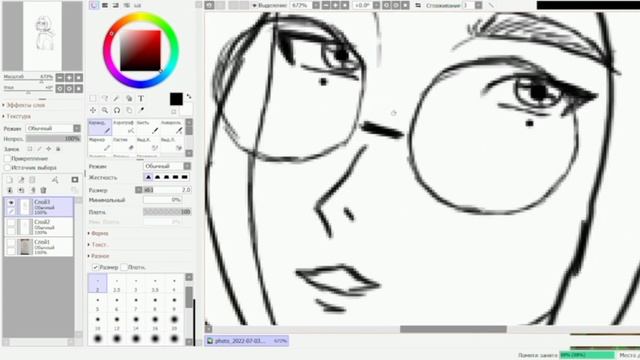
Task: Zoom in with navigator plus button
Action: click(69, 77)
